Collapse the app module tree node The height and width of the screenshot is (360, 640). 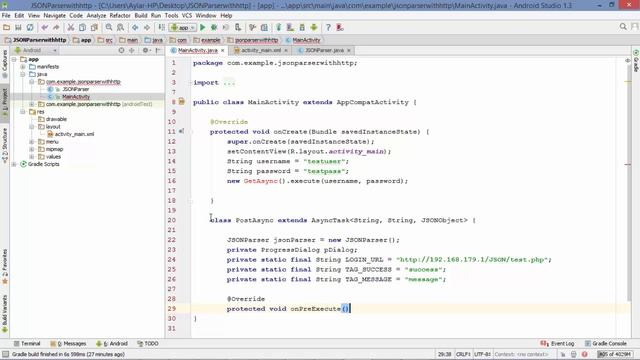14,59
